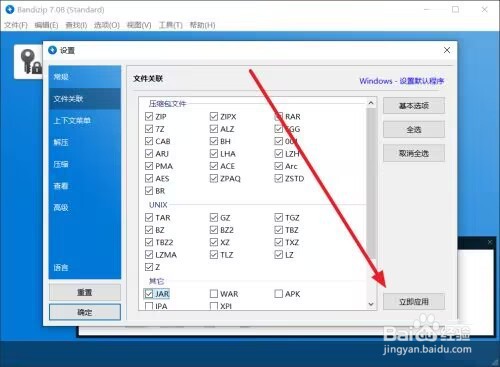Image resolution: width=500 pixels, height=367 pixels.
Task: Toggle the GZ checkbox
Action: coord(214,217)
